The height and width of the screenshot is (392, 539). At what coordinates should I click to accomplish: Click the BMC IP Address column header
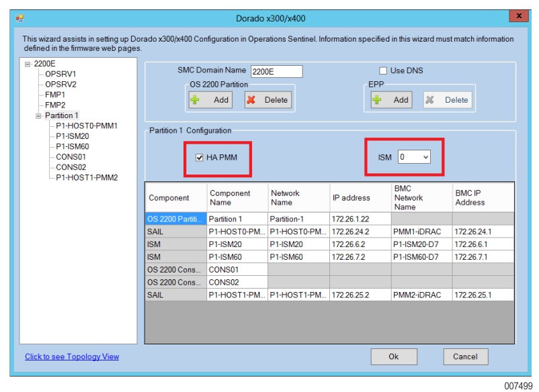483,198
